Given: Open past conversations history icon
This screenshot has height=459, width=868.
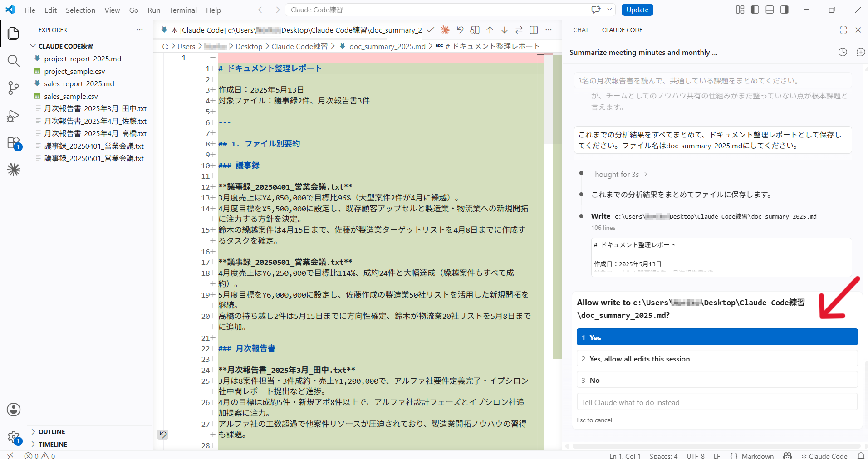Looking at the screenshot, I should coord(843,52).
